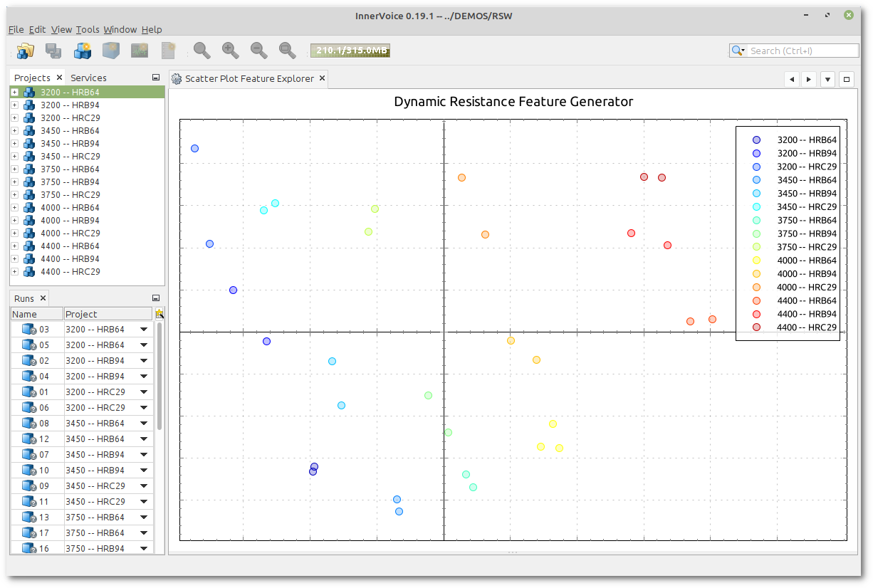Click the Open Project folder icon in toolbar
The width and height of the screenshot is (873, 588).
(26, 51)
